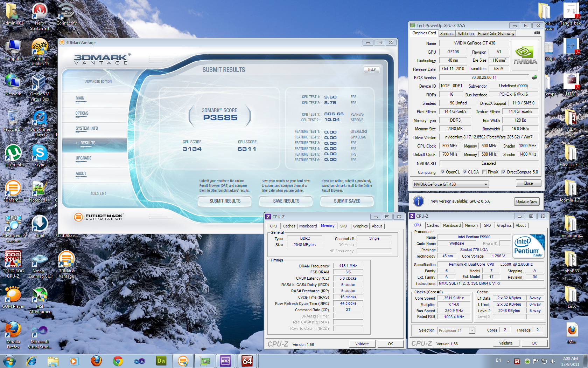The width and height of the screenshot is (588, 368).
Task: Open Advanced IP Scanner desktop icon
Action: coord(13,229)
